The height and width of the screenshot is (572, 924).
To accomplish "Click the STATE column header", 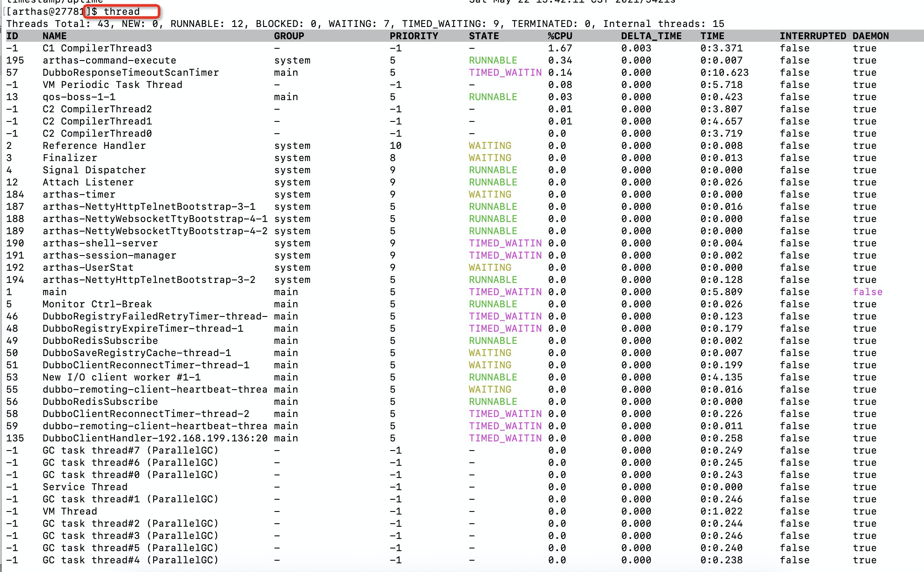I will click(484, 36).
